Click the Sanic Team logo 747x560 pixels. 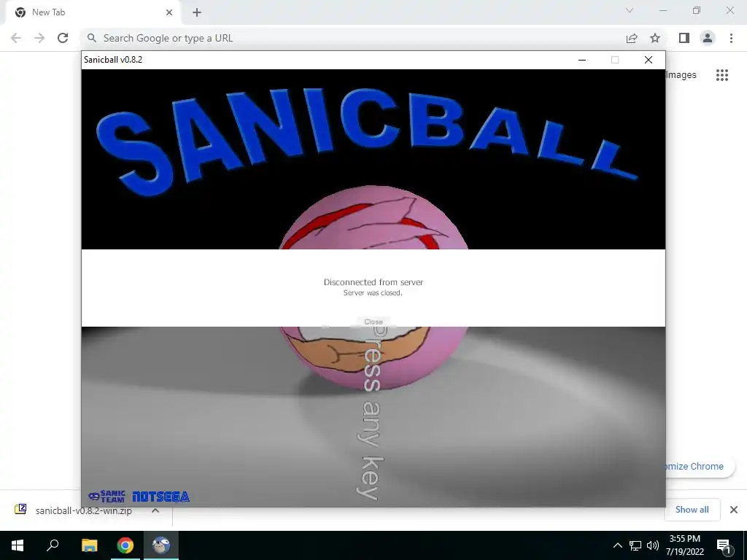107,496
